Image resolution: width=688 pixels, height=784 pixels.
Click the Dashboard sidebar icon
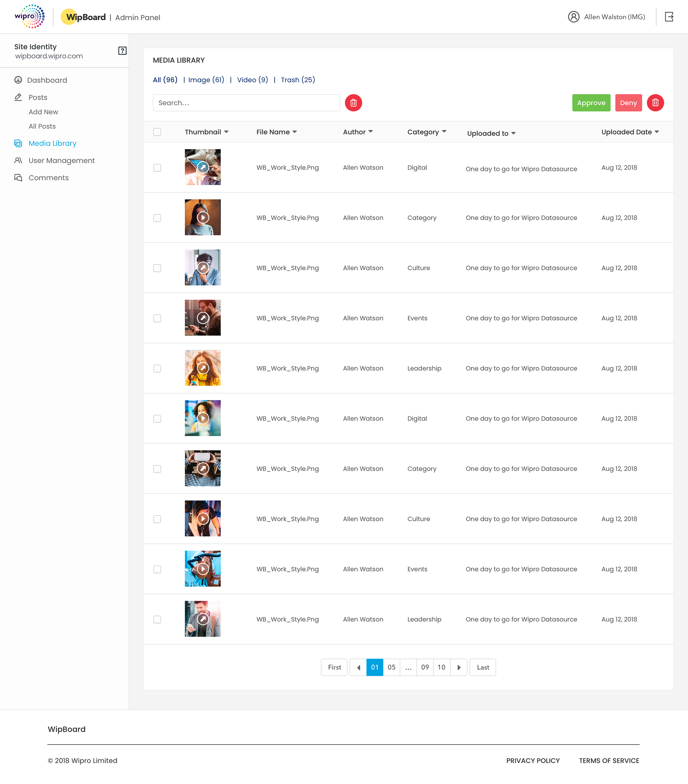(x=18, y=80)
